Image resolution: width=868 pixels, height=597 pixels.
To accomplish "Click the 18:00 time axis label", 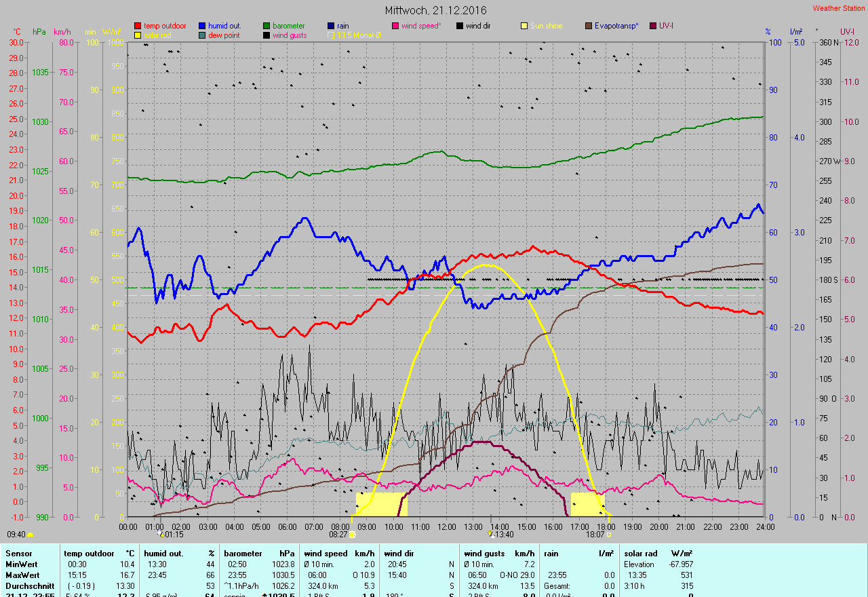I will pos(606,526).
